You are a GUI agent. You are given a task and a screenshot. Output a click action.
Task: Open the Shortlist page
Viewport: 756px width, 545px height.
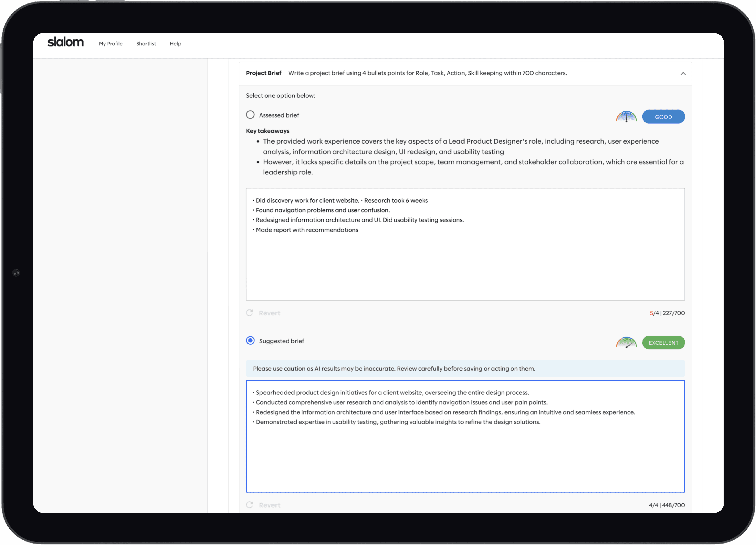click(146, 44)
